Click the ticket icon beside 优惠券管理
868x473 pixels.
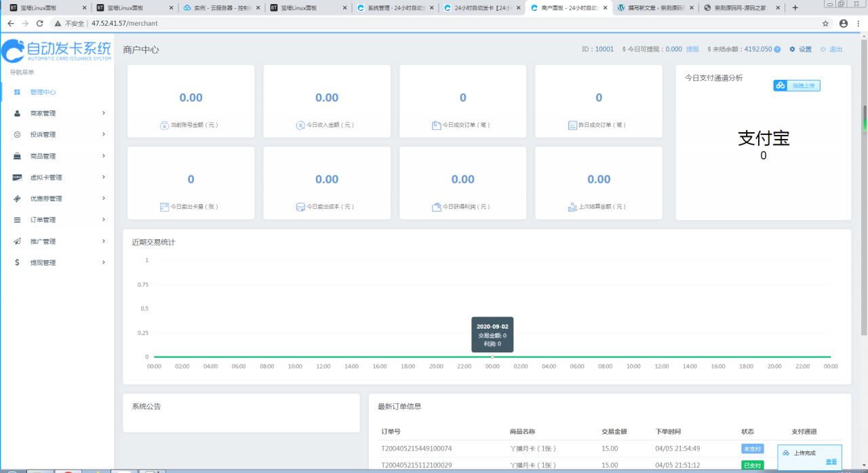click(x=17, y=199)
